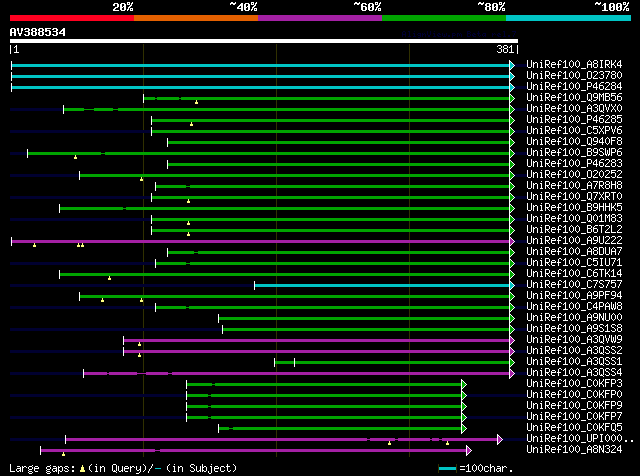Select the UniRef100_C6TK14 label
This screenshot has height=476, width=640.
[574, 274]
